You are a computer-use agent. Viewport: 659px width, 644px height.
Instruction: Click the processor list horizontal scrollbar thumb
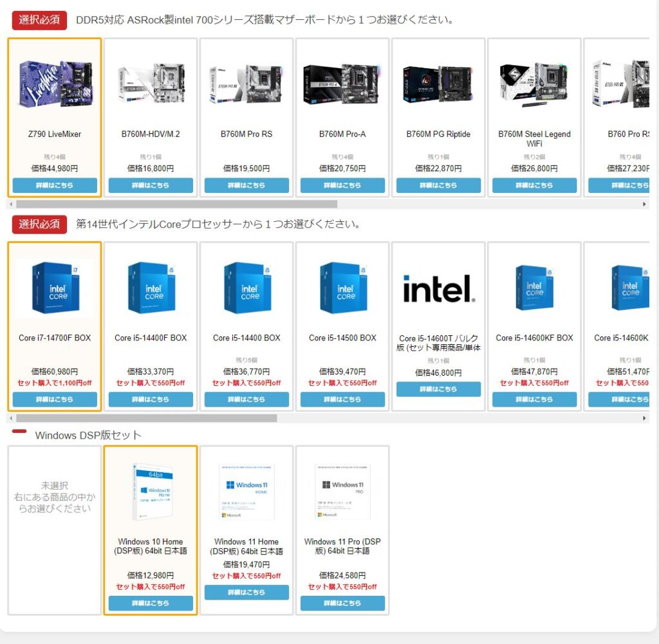pyautogui.click(x=146, y=418)
